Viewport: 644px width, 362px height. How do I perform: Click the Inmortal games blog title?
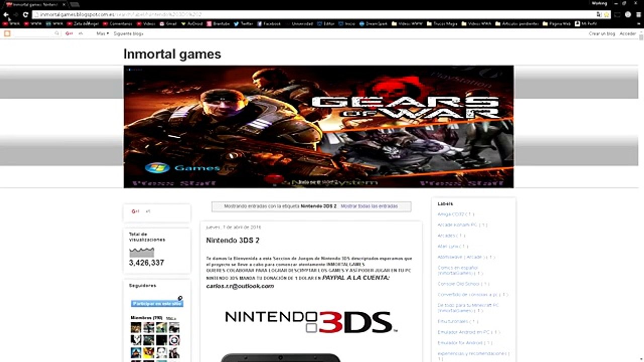pos(172,54)
